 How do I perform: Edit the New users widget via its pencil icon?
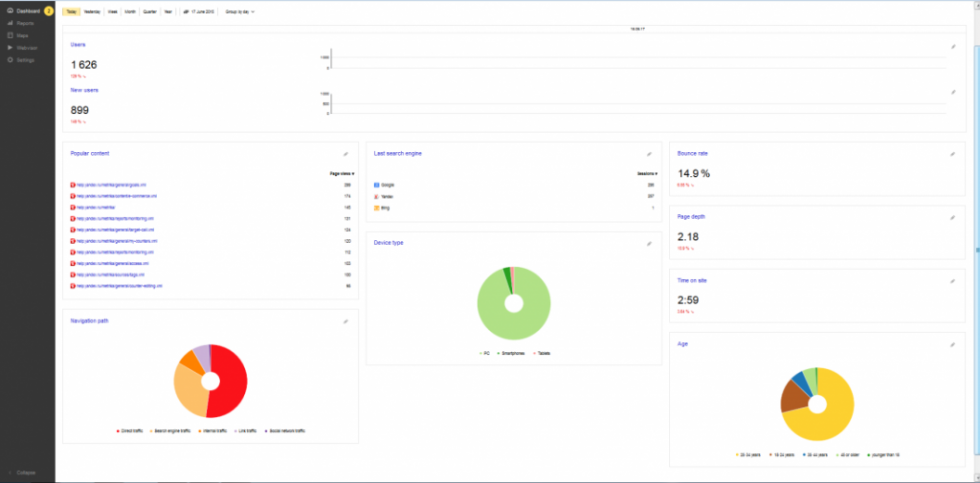pyautogui.click(x=953, y=92)
